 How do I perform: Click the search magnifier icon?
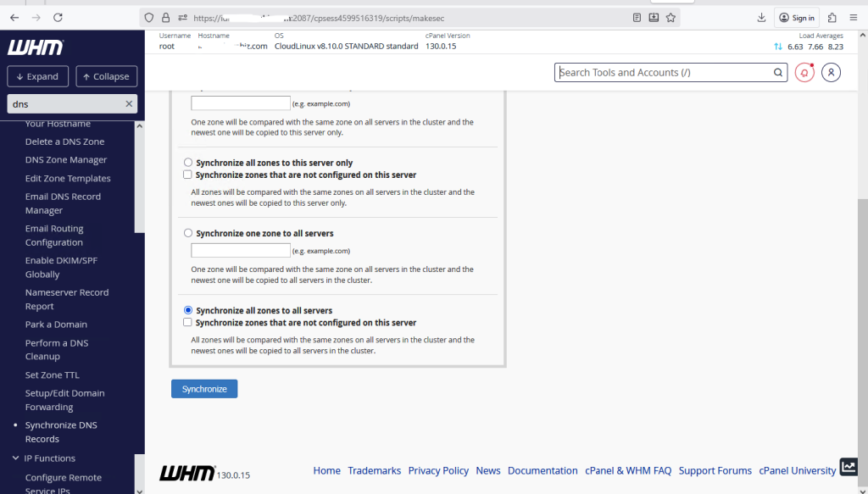[778, 73]
